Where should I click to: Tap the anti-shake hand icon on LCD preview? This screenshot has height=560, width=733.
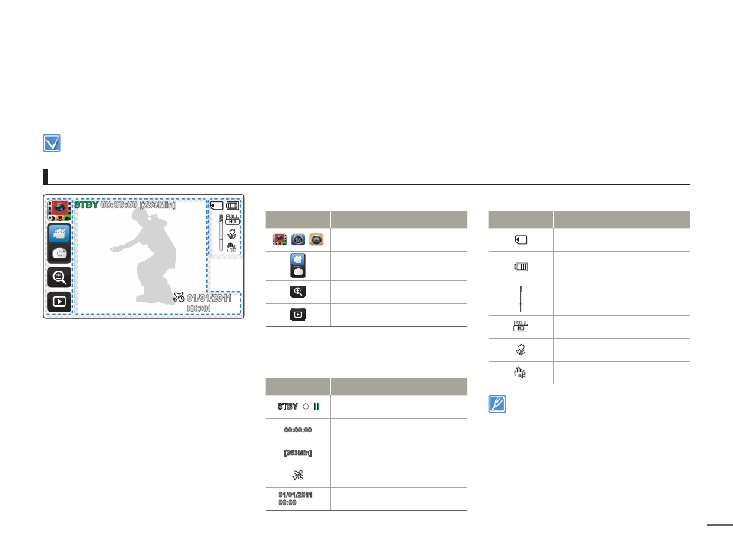coord(233,246)
